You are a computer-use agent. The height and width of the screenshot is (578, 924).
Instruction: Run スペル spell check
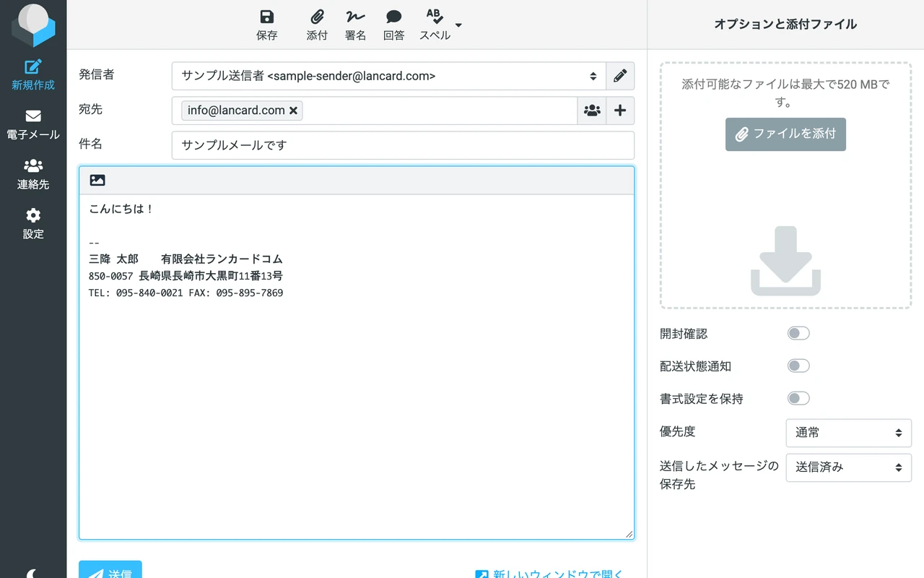click(435, 25)
